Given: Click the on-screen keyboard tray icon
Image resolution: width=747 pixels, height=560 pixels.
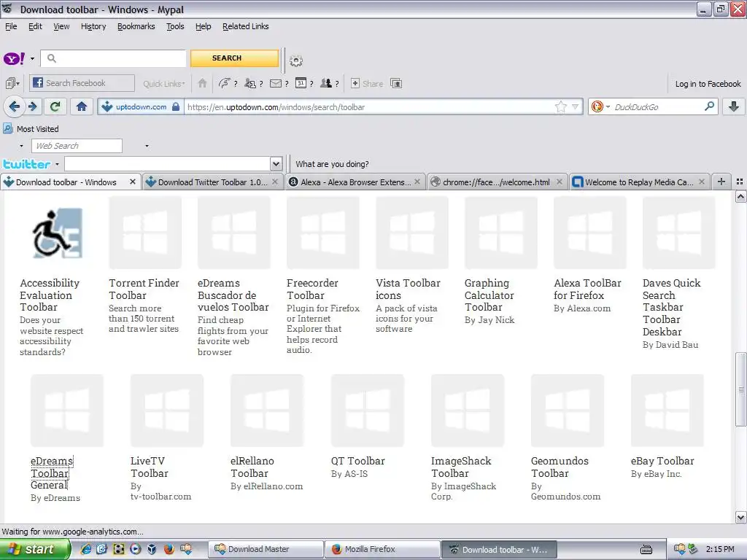Looking at the screenshot, I should 646,550.
